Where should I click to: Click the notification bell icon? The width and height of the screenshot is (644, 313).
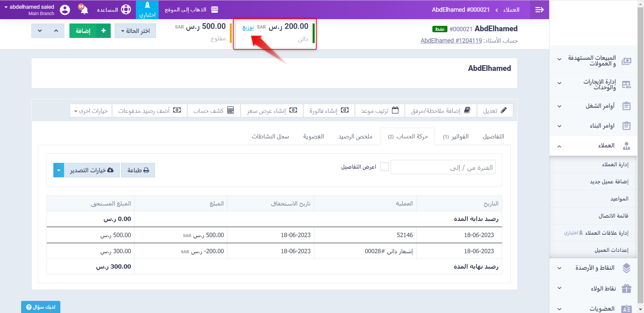(84, 10)
